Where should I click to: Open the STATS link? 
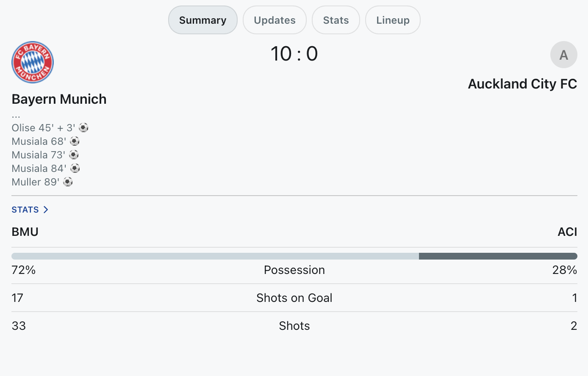pyautogui.click(x=30, y=210)
